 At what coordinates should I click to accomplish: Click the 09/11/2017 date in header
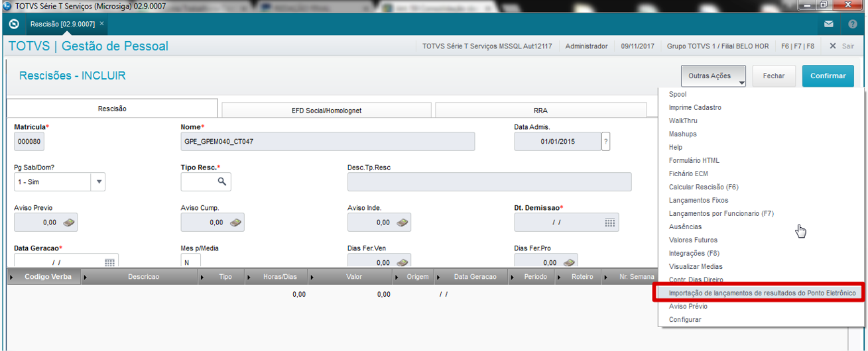[x=637, y=46]
